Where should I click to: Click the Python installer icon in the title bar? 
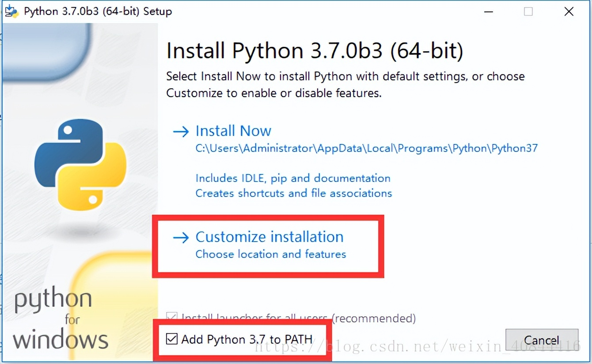11,11
